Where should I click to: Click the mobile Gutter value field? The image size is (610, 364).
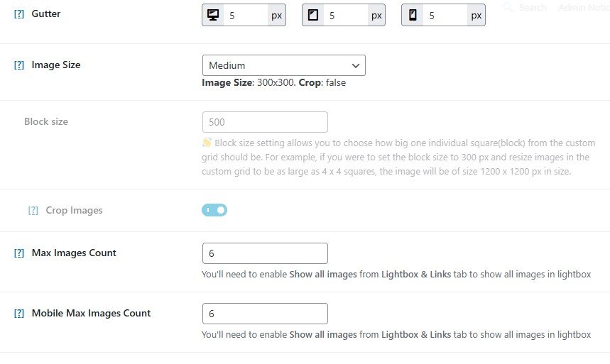pyautogui.click(x=445, y=15)
